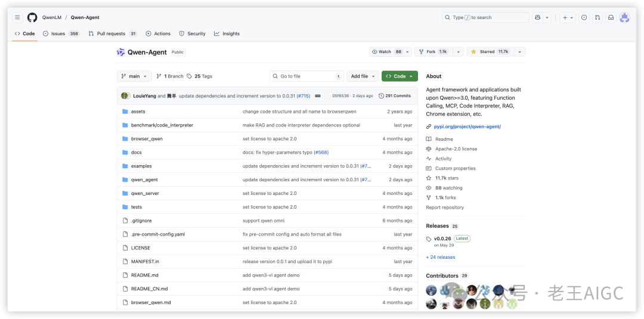644x319 pixels.
Task: Click the Go to file input
Action: (307, 76)
